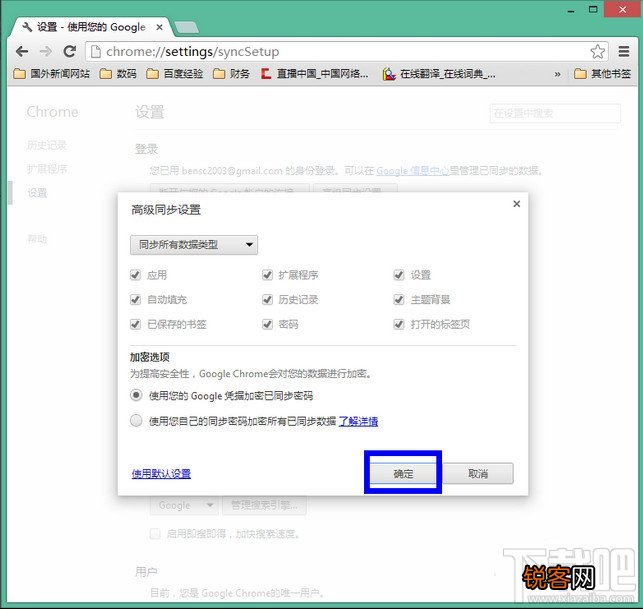Open the Chrome hamburger menu
This screenshot has width=643, height=609.
click(624, 52)
